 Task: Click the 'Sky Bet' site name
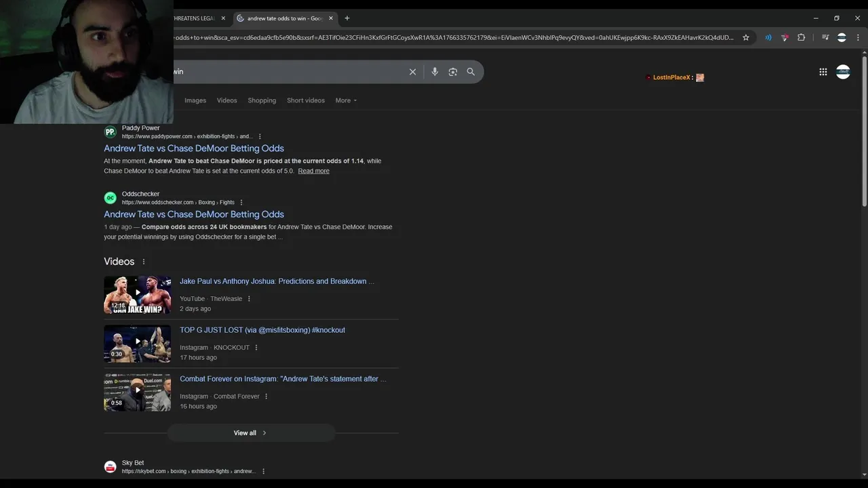(133, 463)
